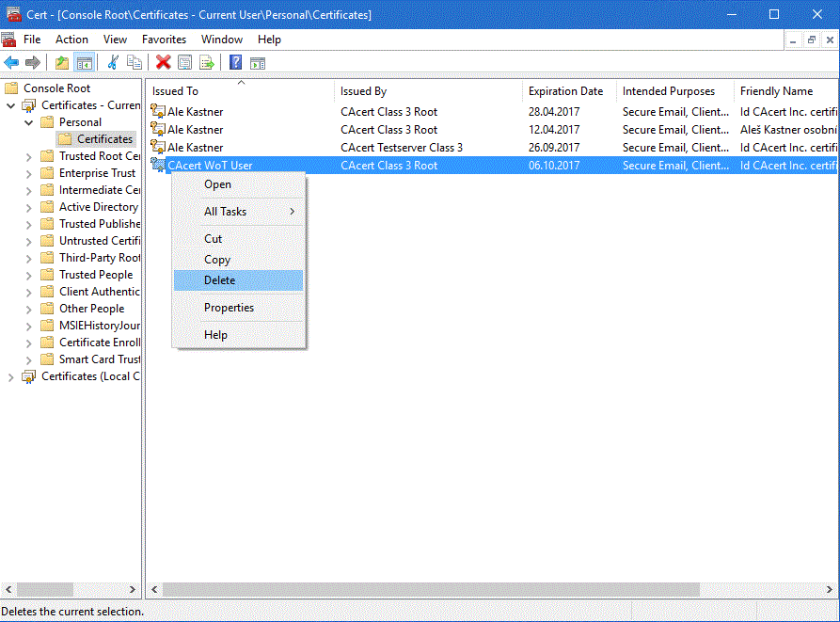Expand the Trusted People tree node
Image resolution: width=840 pixels, height=622 pixels.
pyautogui.click(x=28, y=275)
